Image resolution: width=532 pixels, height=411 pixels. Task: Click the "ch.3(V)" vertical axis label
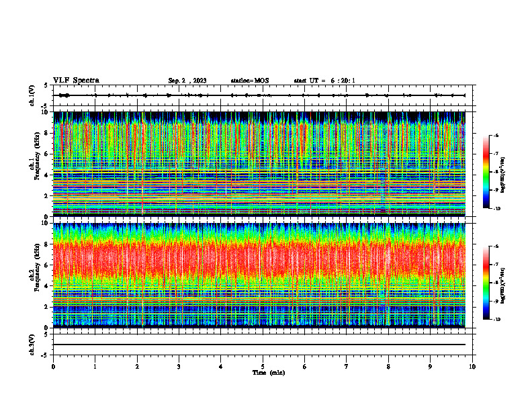(32, 345)
